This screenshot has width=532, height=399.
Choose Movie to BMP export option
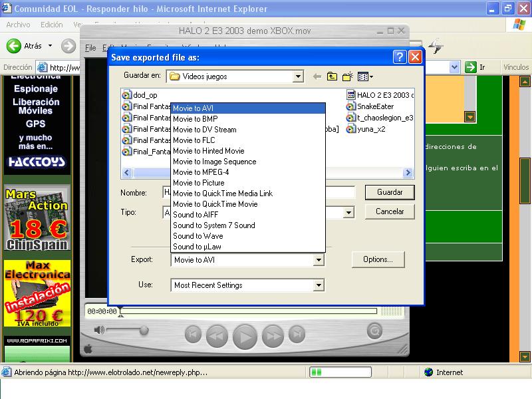[247, 119]
